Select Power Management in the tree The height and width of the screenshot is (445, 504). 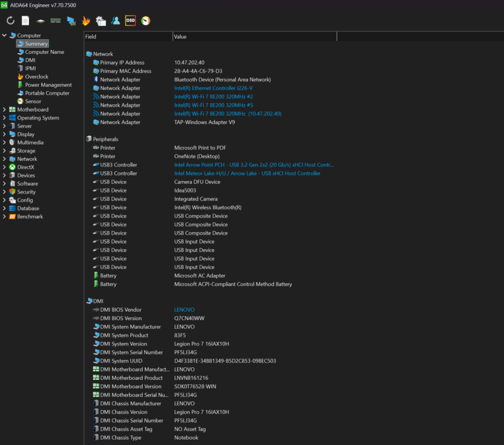click(x=45, y=85)
